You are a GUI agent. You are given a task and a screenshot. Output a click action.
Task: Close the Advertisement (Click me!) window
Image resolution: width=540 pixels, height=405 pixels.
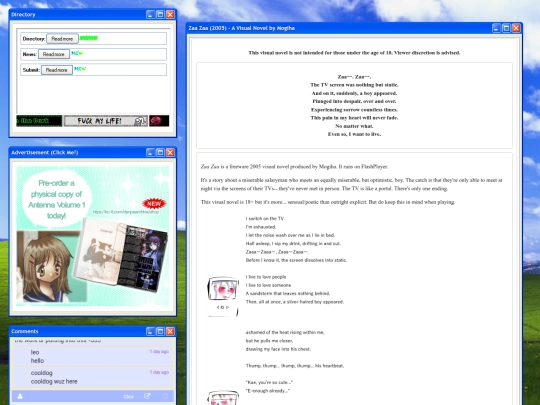tap(170, 153)
